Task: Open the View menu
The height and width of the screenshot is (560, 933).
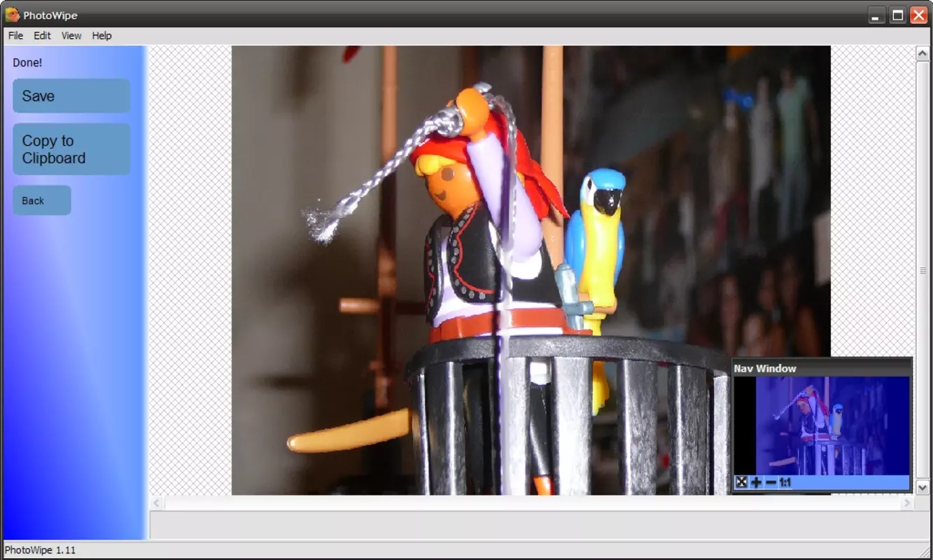Action: (x=71, y=36)
